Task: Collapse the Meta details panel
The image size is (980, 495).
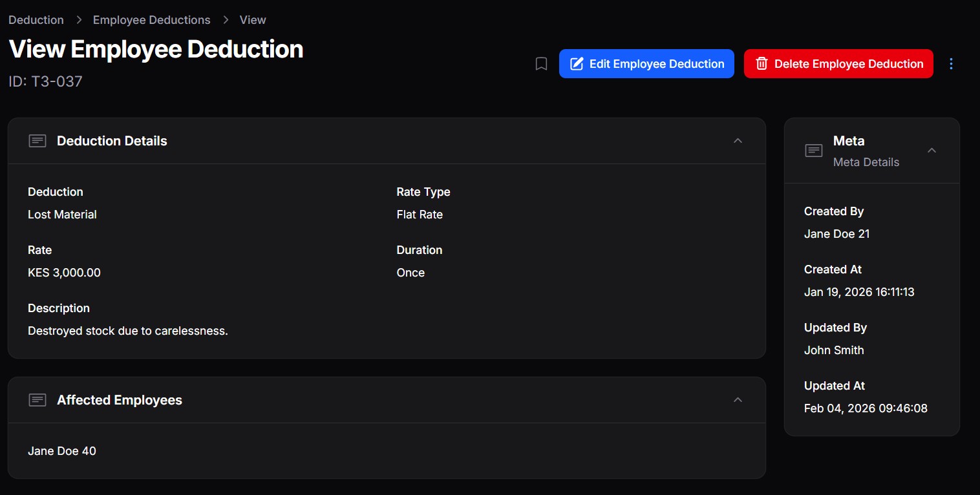Action: click(x=932, y=151)
